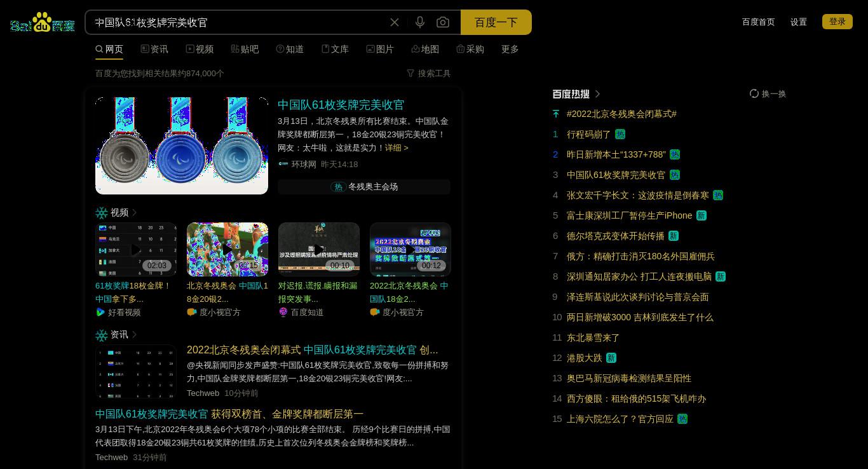Open 搜索工具 filter options

[x=429, y=73]
